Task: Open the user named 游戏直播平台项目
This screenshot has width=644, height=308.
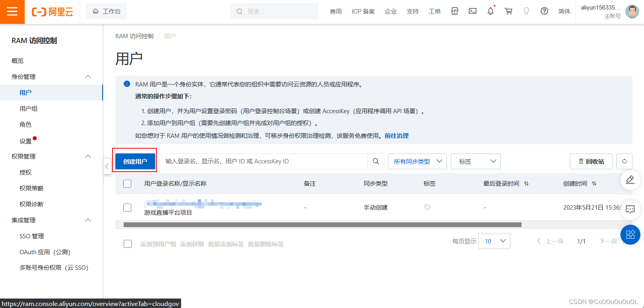Action: point(168,212)
